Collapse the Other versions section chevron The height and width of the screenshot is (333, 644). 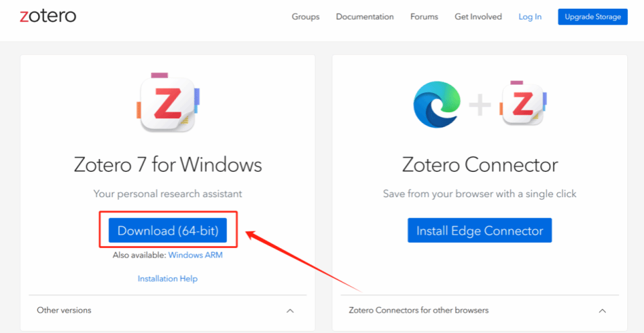tap(290, 311)
